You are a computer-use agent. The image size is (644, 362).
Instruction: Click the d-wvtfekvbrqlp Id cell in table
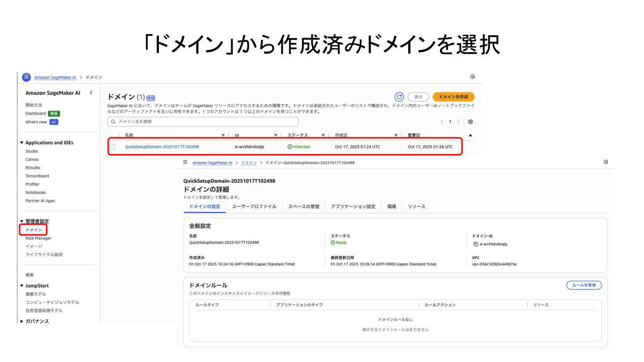tap(250, 147)
